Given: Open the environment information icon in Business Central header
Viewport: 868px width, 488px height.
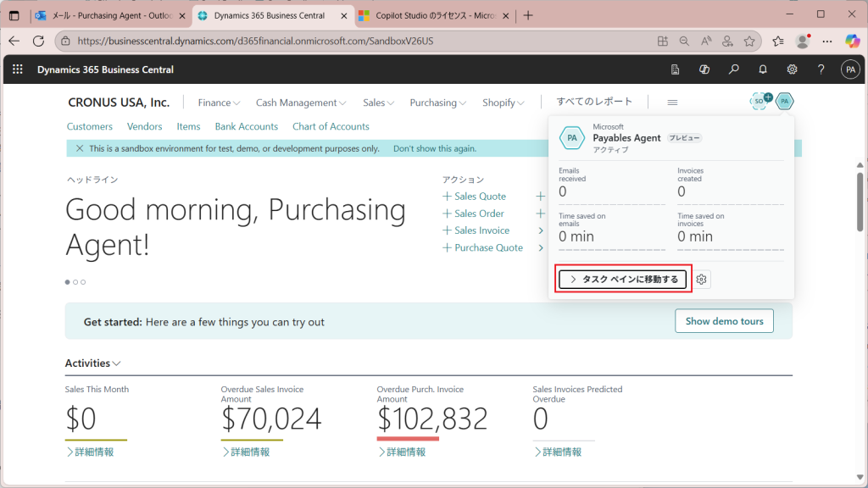Looking at the screenshot, I should coord(675,69).
